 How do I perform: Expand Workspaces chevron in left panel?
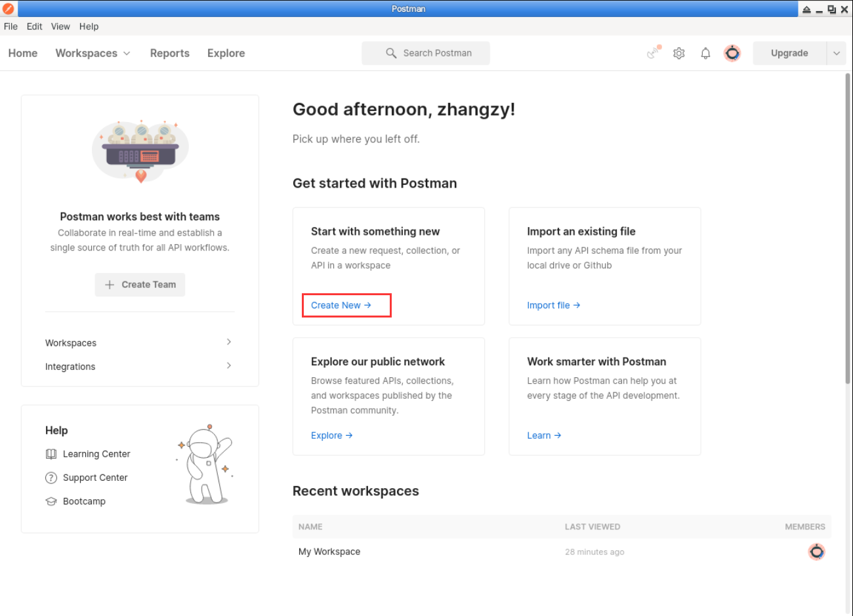click(x=228, y=342)
